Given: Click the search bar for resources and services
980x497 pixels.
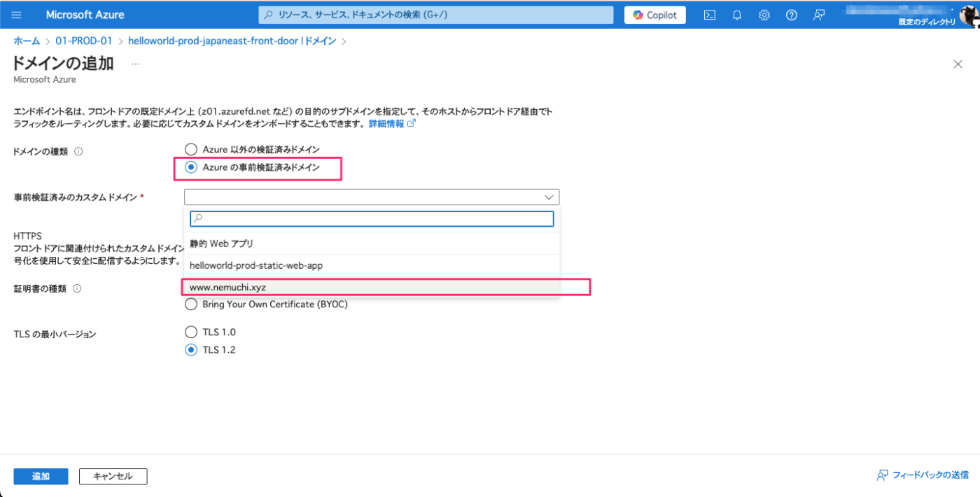Looking at the screenshot, I should coord(436,15).
